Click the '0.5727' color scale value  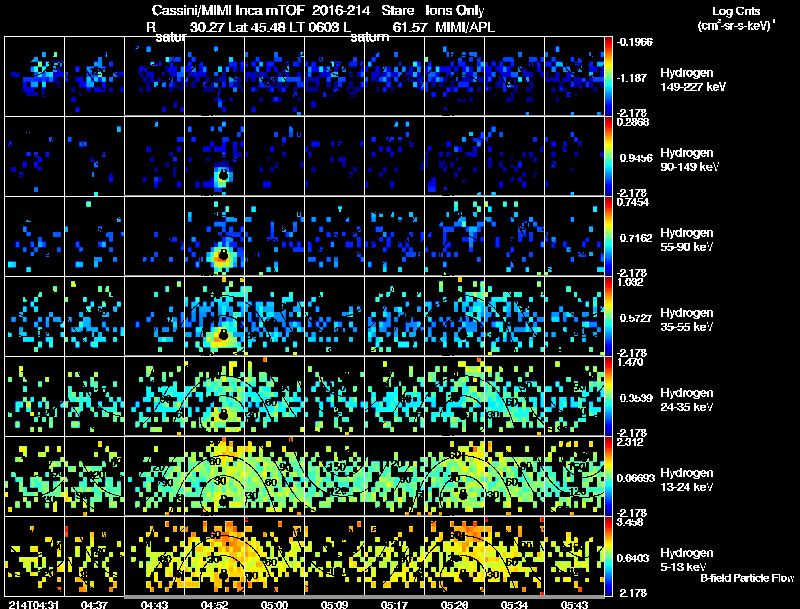(x=636, y=318)
